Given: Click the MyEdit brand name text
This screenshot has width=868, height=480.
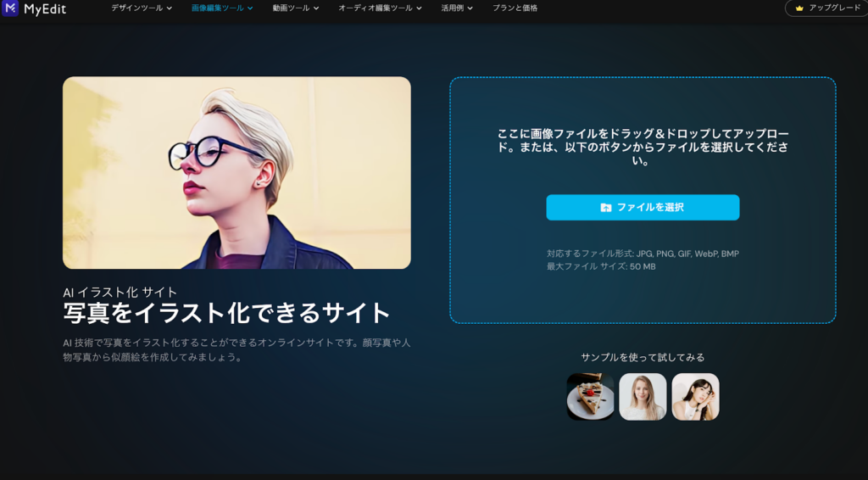Looking at the screenshot, I should (45, 8).
